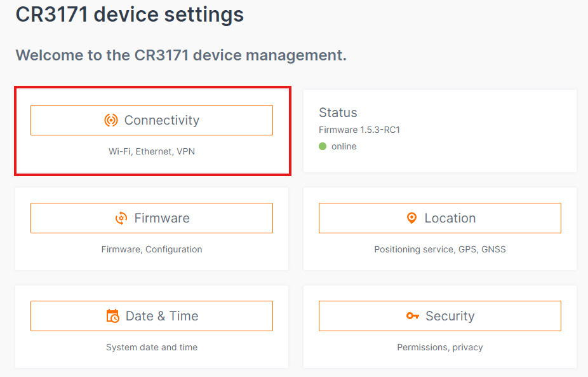Click the 'Permissions, privacy' caption

[440, 347]
